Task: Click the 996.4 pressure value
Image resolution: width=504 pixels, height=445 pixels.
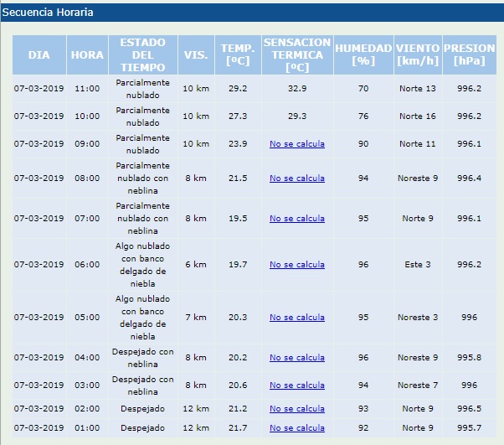Action: tap(470, 179)
